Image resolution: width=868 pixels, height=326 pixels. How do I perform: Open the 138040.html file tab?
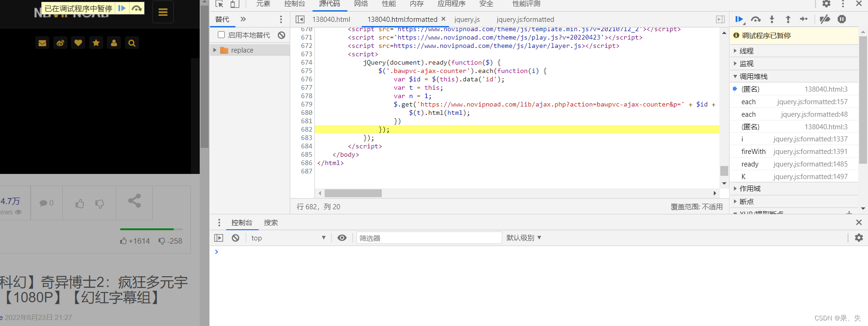pos(331,19)
